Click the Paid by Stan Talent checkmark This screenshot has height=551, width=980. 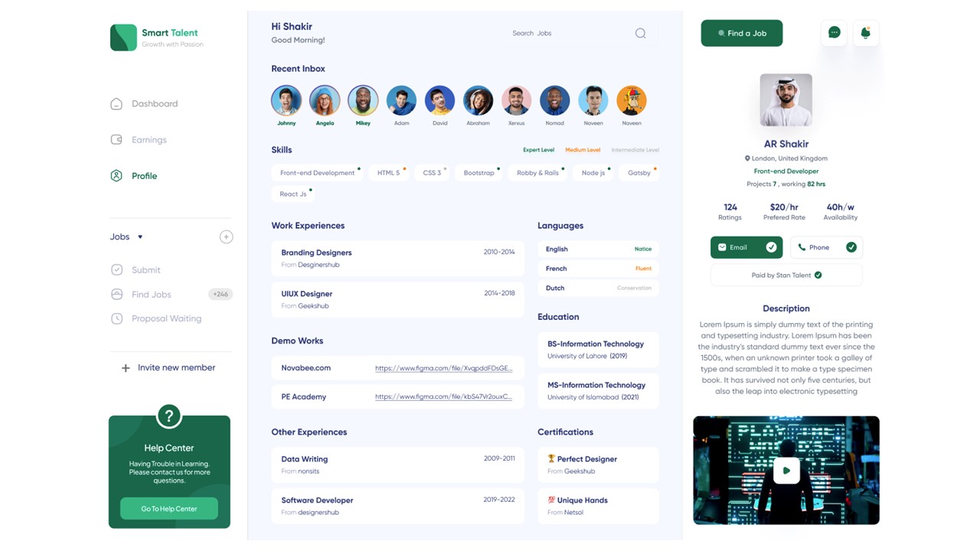(818, 275)
